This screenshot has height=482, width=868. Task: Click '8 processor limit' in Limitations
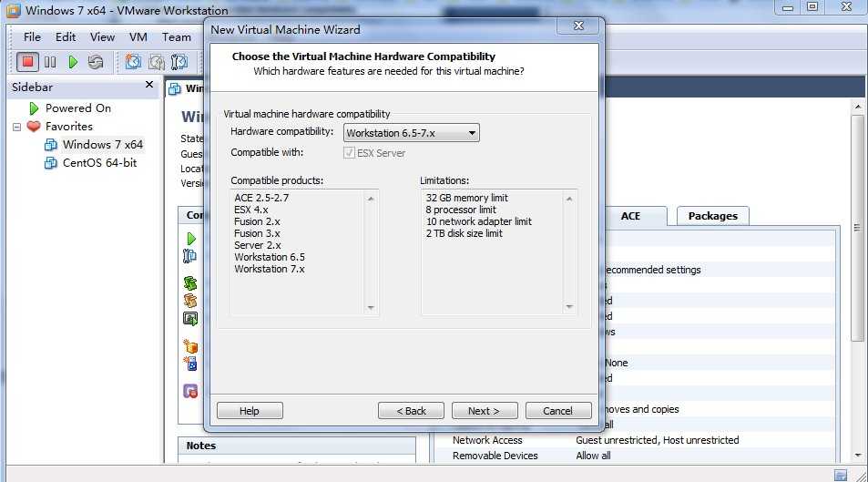tap(461, 210)
